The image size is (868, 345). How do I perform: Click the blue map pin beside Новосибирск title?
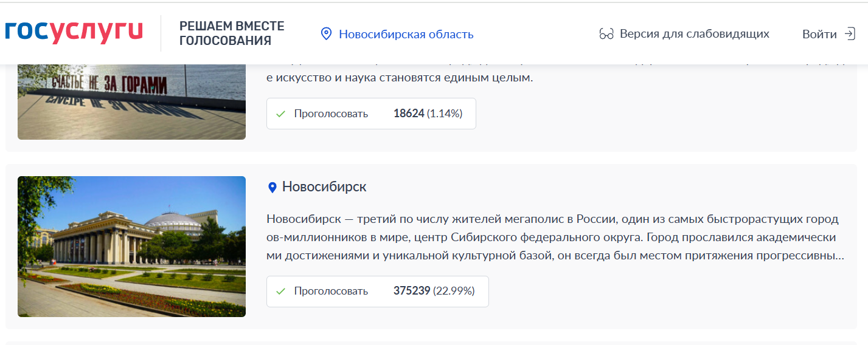coord(273,188)
